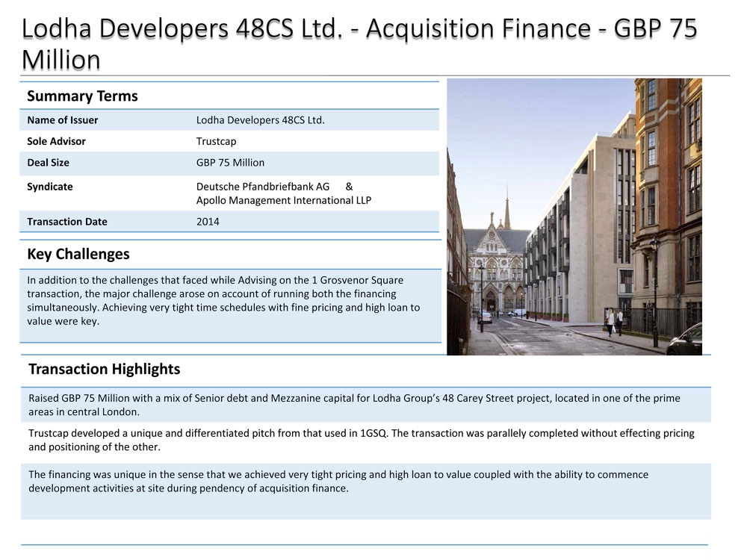Select the 'Summary Terms' heading
The height and width of the screenshot is (560, 747).
pyautogui.click(x=82, y=96)
